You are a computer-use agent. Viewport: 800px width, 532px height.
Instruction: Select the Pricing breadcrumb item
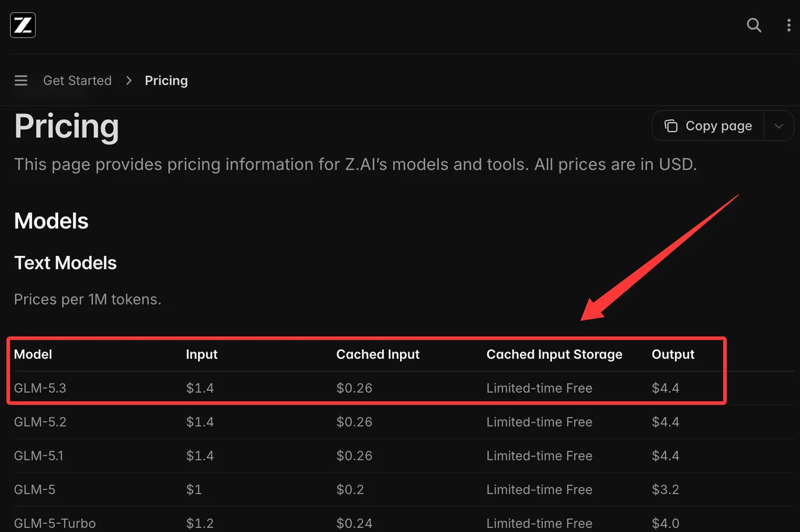coord(166,81)
